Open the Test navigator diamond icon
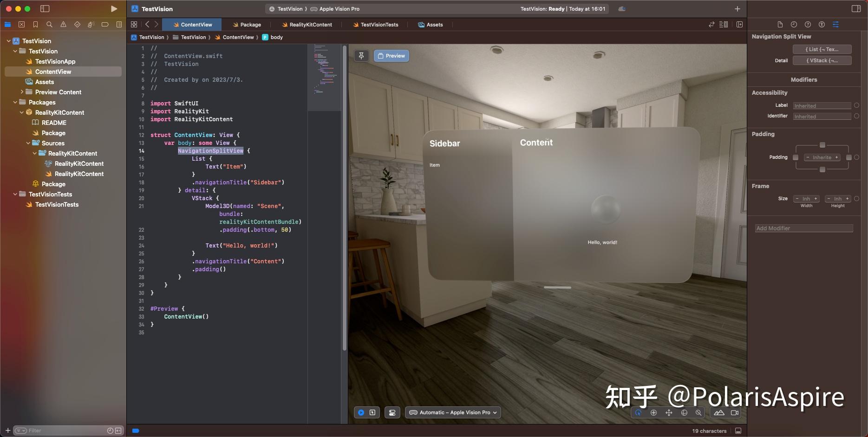The width and height of the screenshot is (868, 437). tap(77, 25)
